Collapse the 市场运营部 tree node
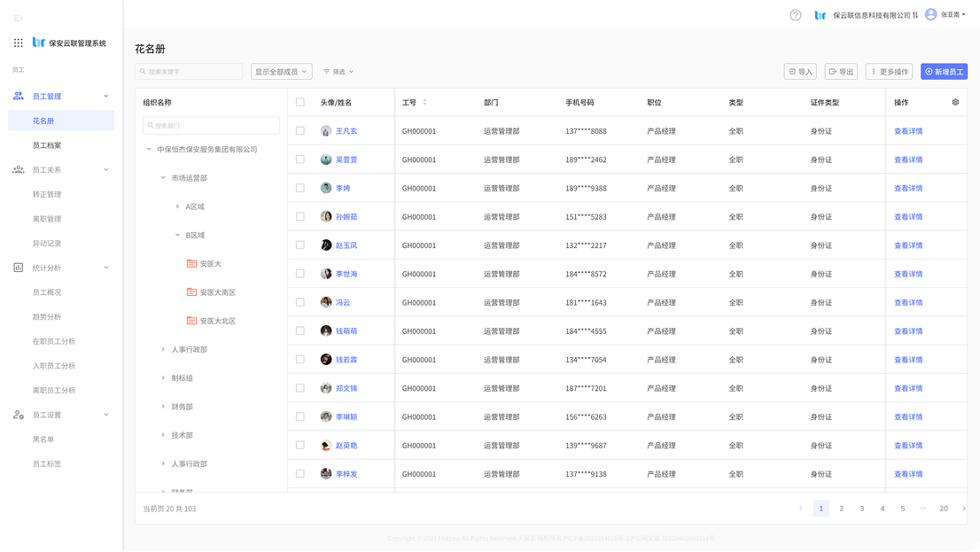980x552 pixels. click(163, 178)
